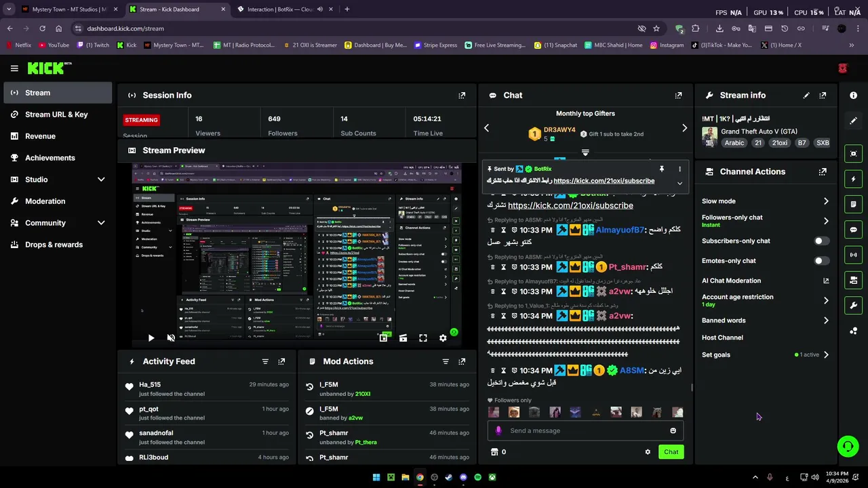868x488 pixels.
Task: Collapse the top gifters bar handle
Action: [x=585, y=153]
